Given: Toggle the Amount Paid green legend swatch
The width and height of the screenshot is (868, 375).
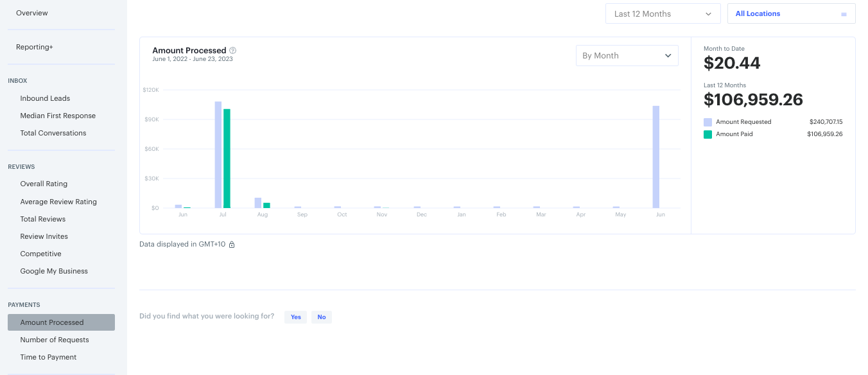Looking at the screenshot, I should pyautogui.click(x=707, y=134).
